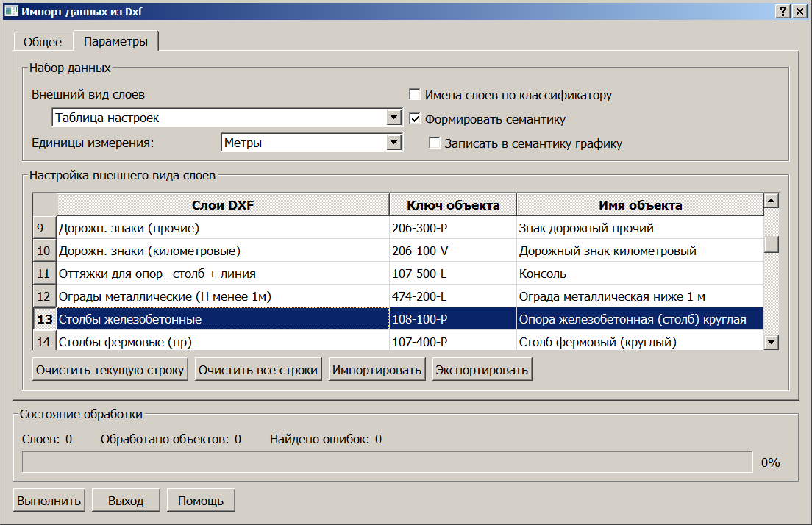Viewport: 812px width, 525px height.
Task: Click the Выход button
Action: click(125, 501)
